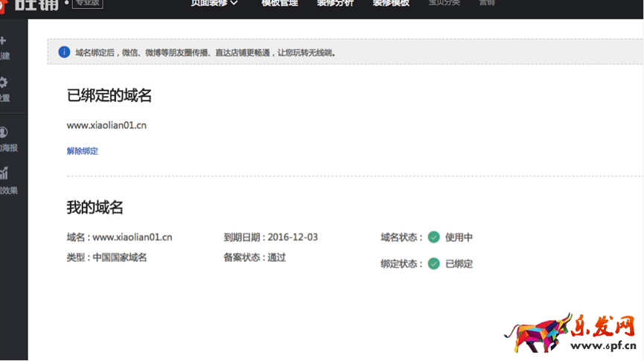Go to 装修模板 in top navigation
Image resolution: width=644 pixels, height=361 pixels.
[x=391, y=3]
